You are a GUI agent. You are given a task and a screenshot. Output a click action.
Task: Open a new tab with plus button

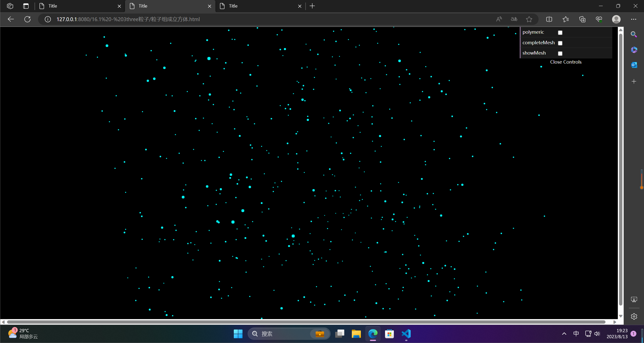coord(312,6)
